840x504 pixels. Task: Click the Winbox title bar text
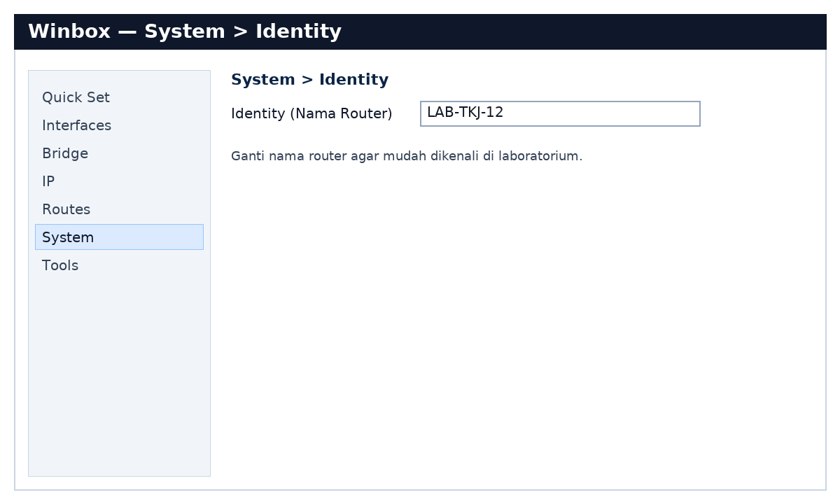184,31
